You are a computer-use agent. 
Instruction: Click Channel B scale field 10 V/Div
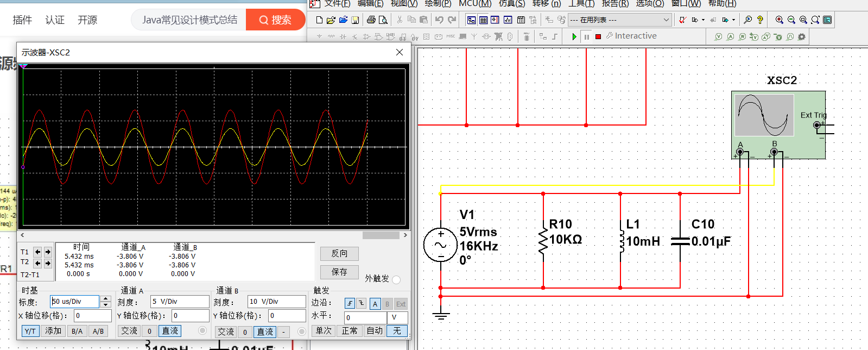(276, 301)
